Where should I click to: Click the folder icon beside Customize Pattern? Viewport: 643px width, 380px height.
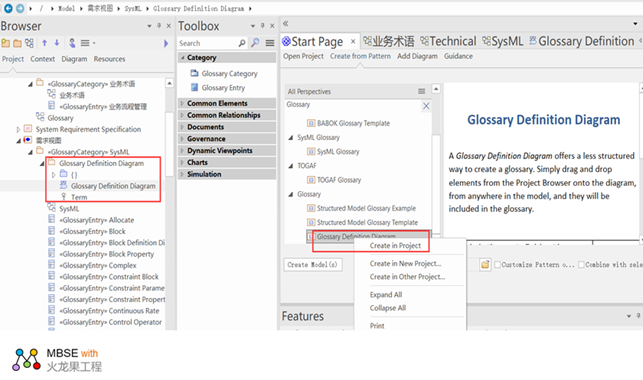click(x=485, y=265)
